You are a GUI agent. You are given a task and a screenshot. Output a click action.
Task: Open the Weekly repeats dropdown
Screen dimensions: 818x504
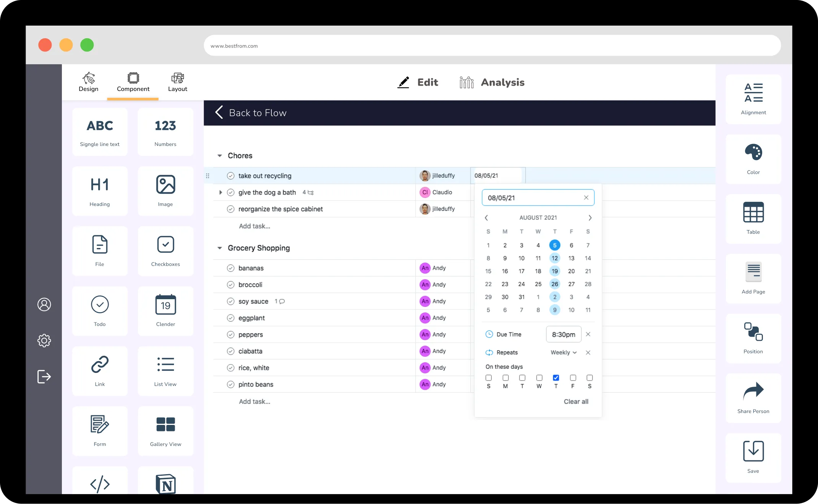[x=563, y=352]
